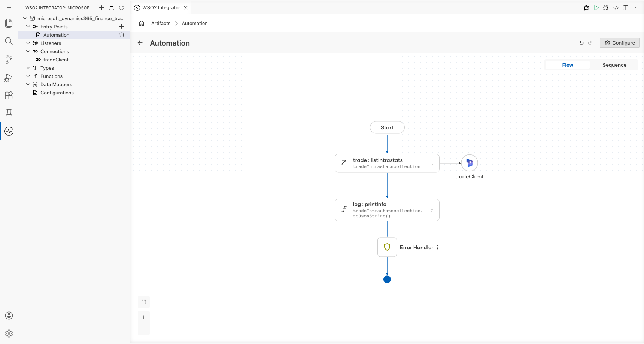Open the Testing flask icon

click(x=9, y=113)
